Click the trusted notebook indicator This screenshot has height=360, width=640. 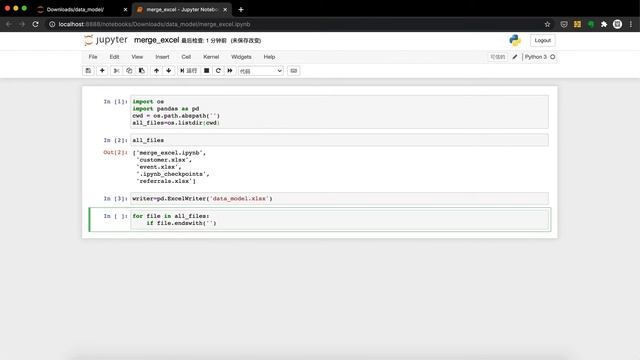pyautogui.click(x=498, y=57)
